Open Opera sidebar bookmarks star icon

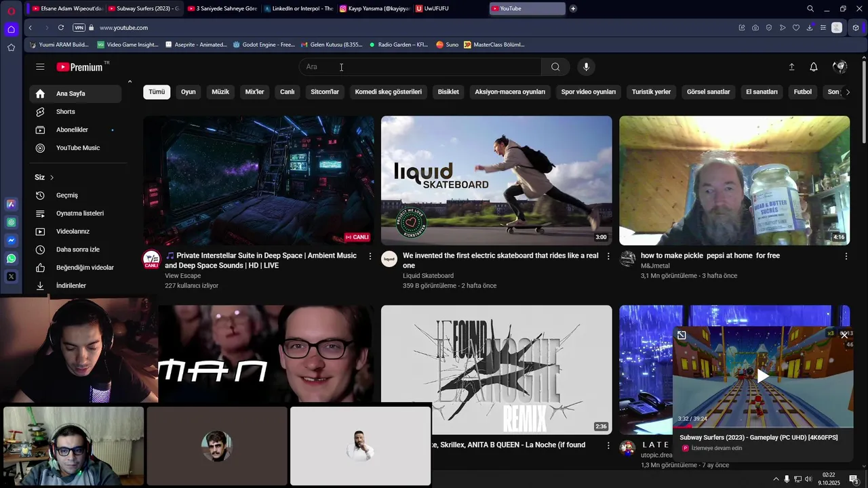click(x=11, y=47)
